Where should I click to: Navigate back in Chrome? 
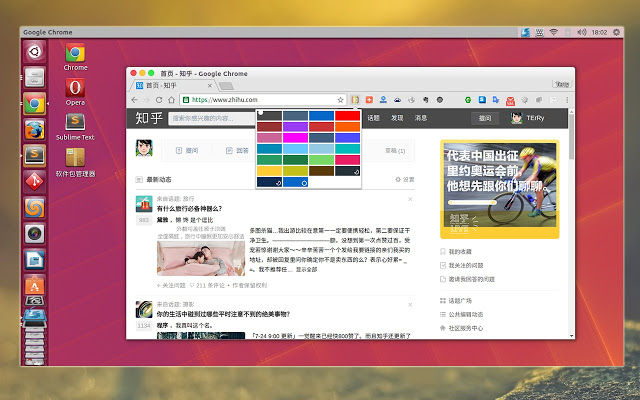pyautogui.click(x=134, y=100)
